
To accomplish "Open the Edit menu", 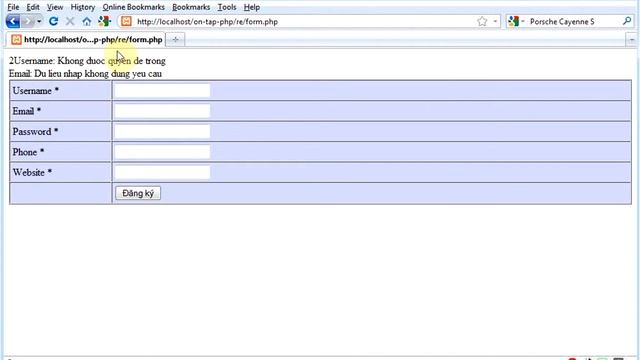I will click(x=33, y=7).
